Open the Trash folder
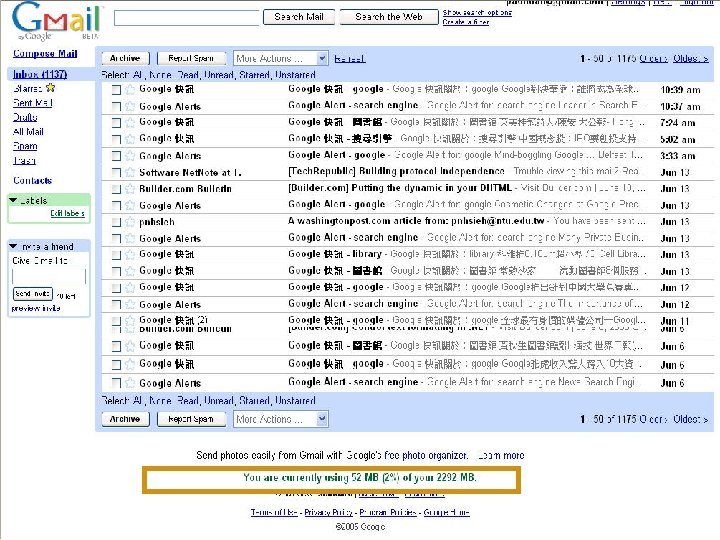Viewport: 720px width, 540px height. coord(24,160)
